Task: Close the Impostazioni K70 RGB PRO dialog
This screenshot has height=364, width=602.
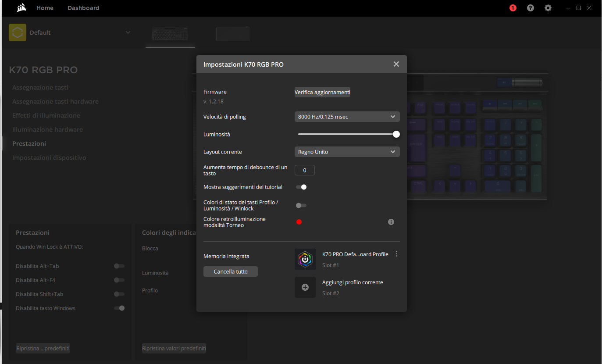Action: (x=396, y=64)
